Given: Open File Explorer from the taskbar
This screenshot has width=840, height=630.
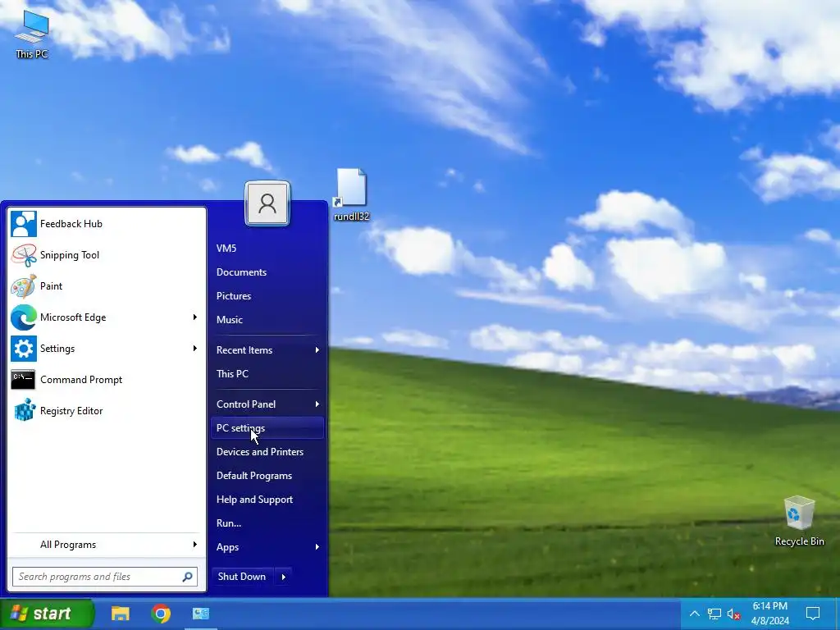Looking at the screenshot, I should click(120, 614).
